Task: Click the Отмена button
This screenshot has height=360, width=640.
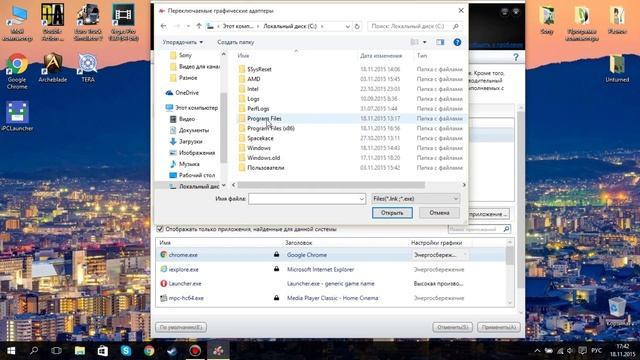Action: [439, 213]
